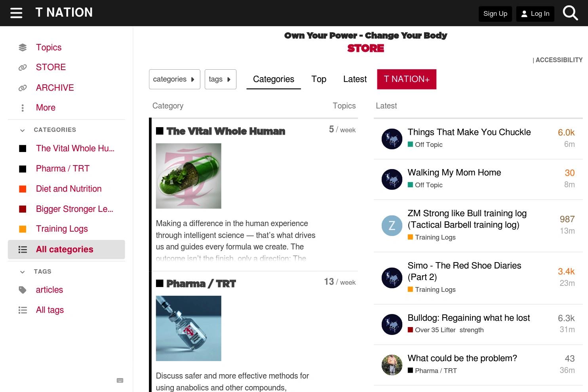588x392 pixels.
Task: Click the list icon beside All tags
Action: (23, 310)
